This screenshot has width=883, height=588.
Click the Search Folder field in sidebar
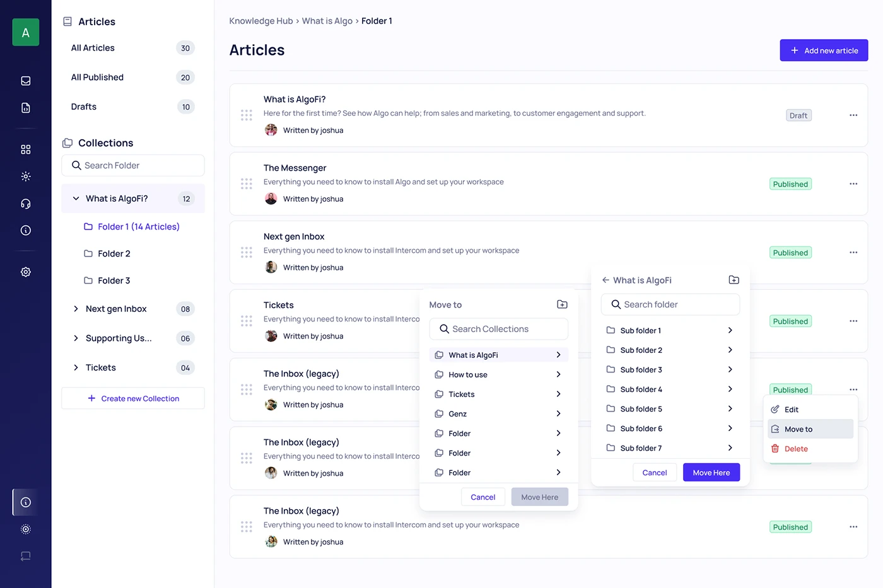click(x=133, y=166)
